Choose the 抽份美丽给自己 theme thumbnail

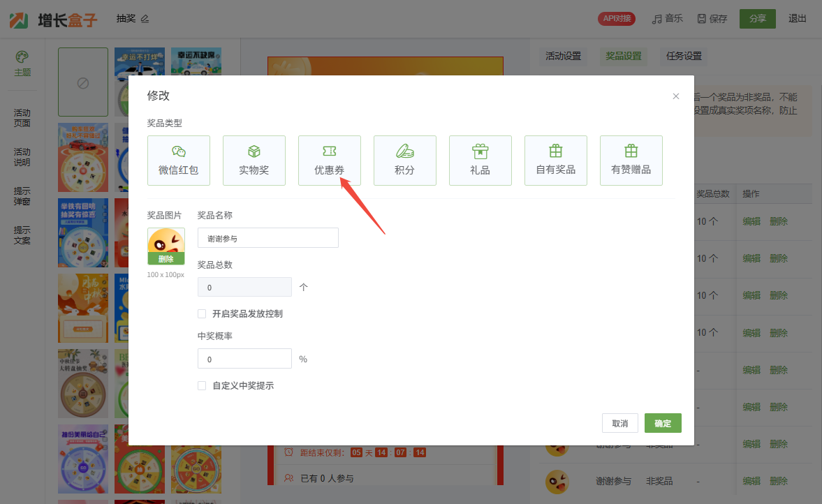pyautogui.click(x=83, y=459)
